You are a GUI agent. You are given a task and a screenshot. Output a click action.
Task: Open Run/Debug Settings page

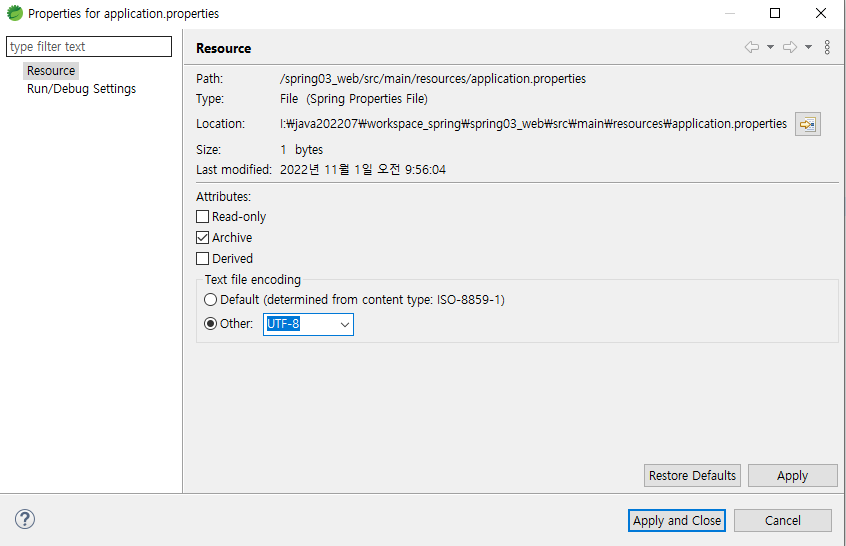[81, 88]
